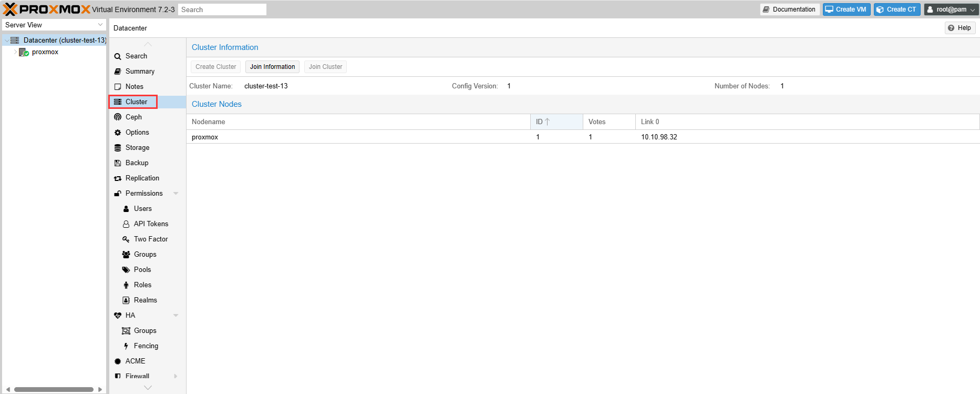
Task: Collapse the Datacenter tree node arrow
Action: [x=6, y=41]
